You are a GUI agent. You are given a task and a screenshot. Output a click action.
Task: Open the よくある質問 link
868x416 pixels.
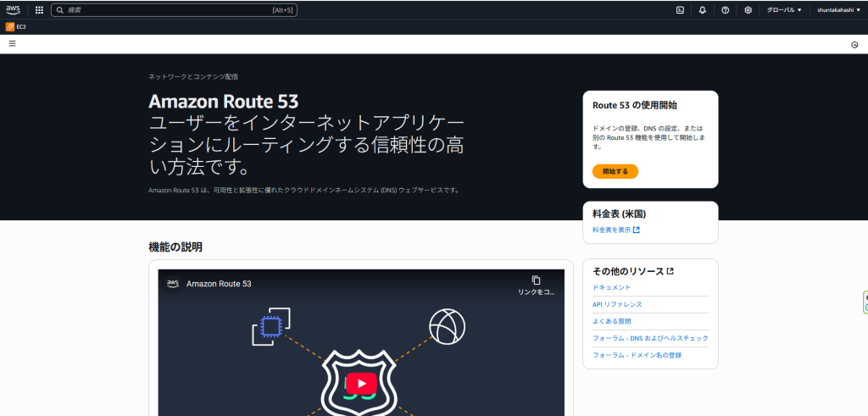pyautogui.click(x=611, y=321)
